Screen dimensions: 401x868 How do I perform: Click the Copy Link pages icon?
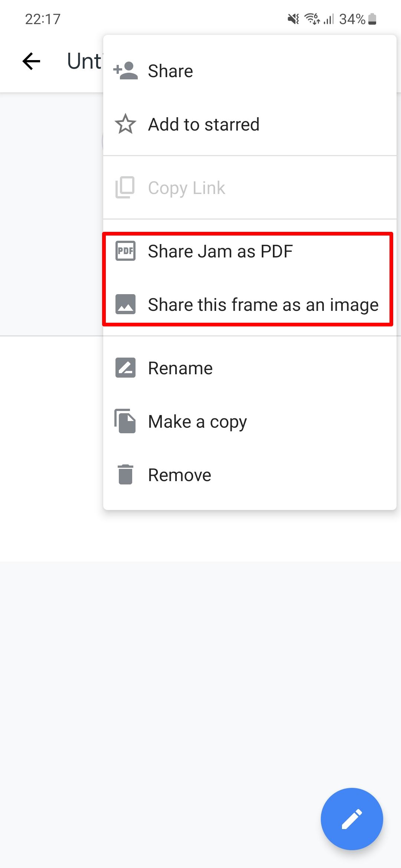[125, 188]
